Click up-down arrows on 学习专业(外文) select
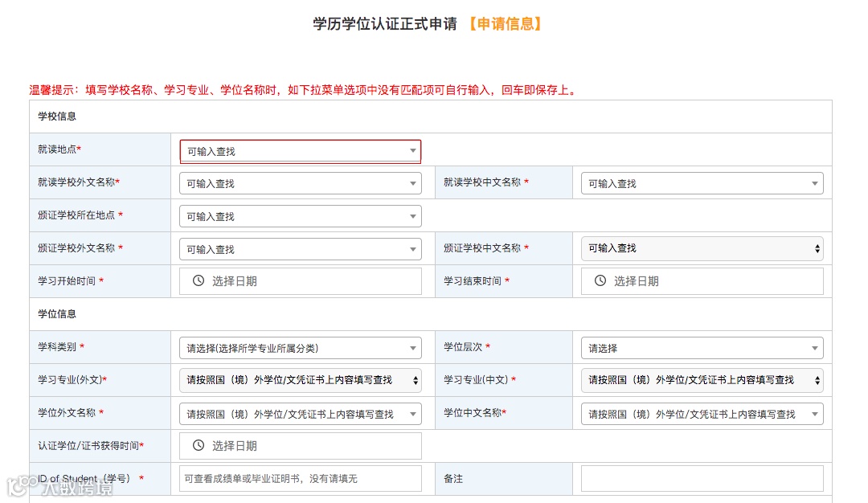Viewport: 868px width, 503px height. 416,380
